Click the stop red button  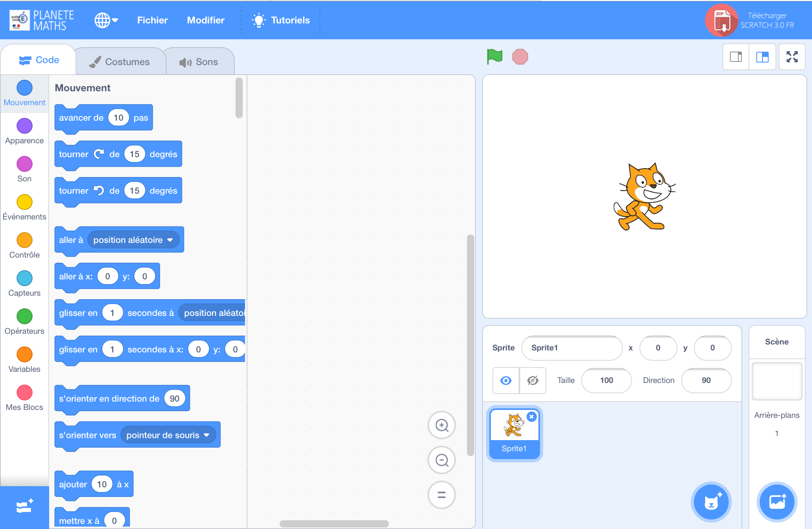(x=520, y=58)
